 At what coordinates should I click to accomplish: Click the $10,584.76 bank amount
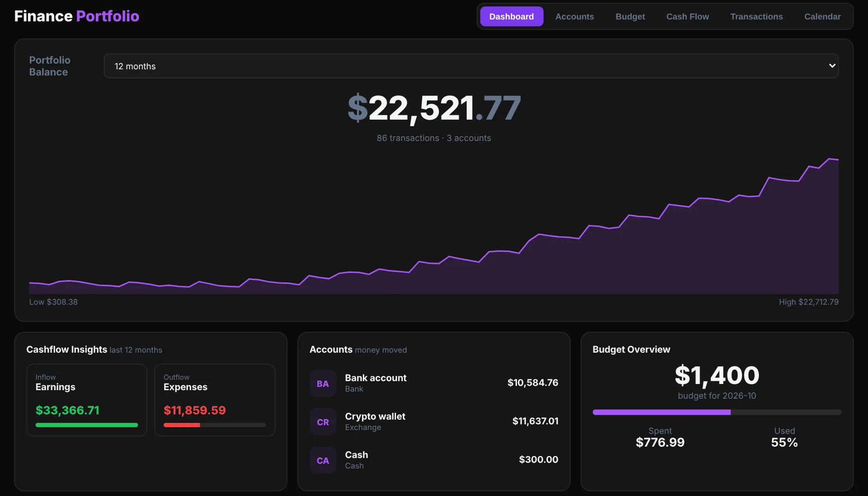(x=533, y=383)
